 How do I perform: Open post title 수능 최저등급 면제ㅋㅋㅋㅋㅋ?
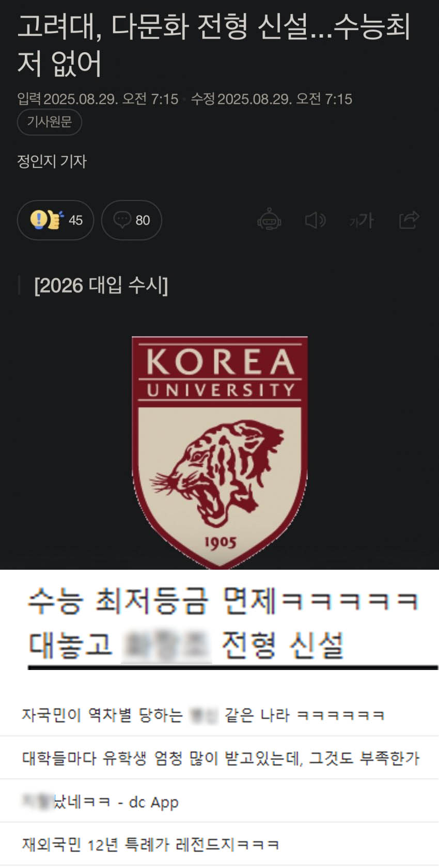223,601
